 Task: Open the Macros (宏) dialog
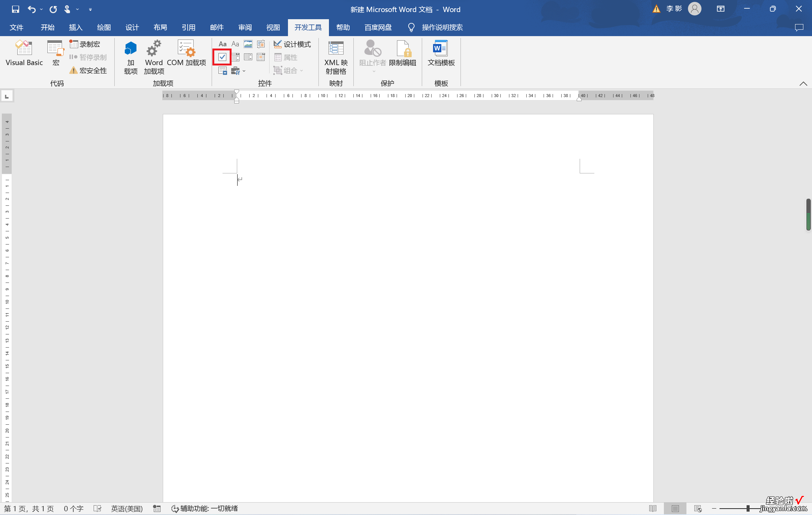[56, 54]
